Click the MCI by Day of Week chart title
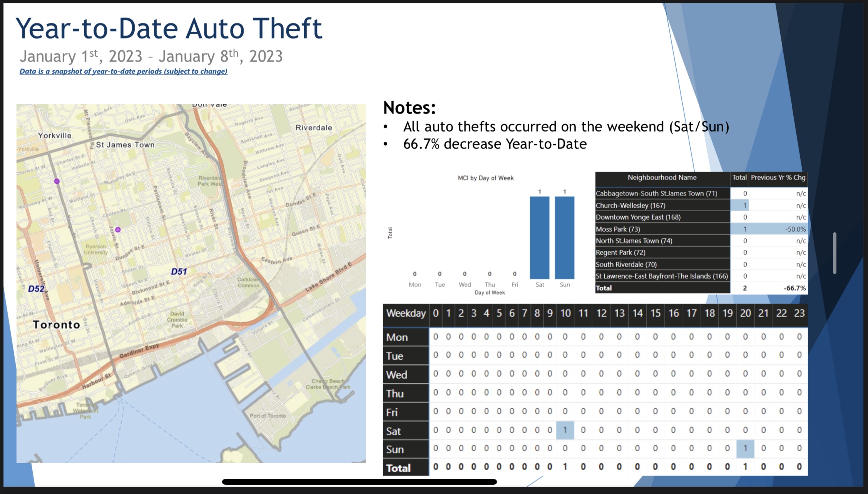 pyautogui.click(x=486, y=178)
